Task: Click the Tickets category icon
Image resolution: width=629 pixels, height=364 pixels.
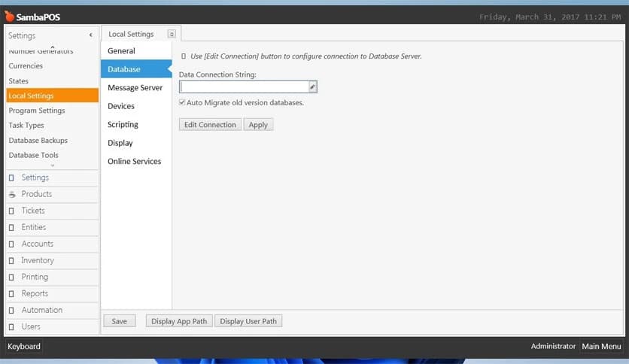Action: pyautogui.click(x=11, y=211)
